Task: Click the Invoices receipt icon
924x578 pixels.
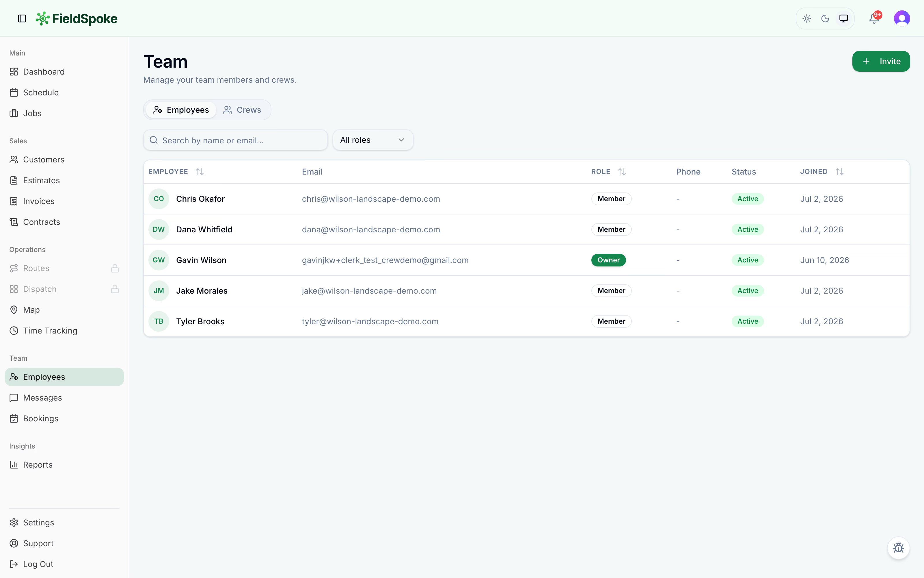Action: pyautogui.click(x=14, y=201)
